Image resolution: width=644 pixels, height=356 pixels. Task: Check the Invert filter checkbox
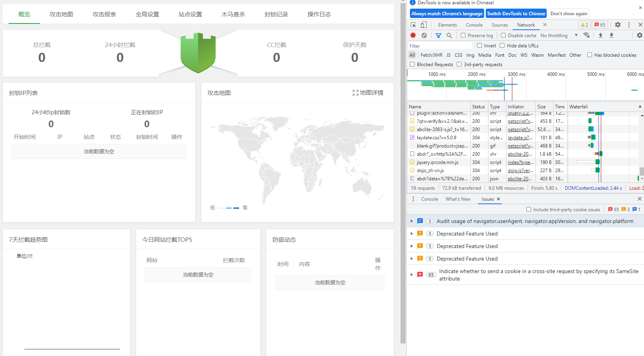tap(479, 45)
